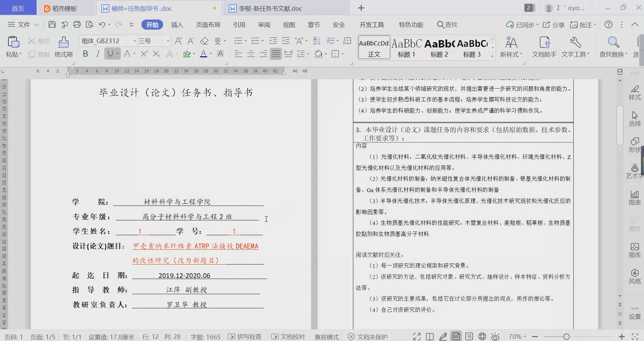Switch to Web layout globe view
This screenshot has height=341, width=644.
click(482, 336)
